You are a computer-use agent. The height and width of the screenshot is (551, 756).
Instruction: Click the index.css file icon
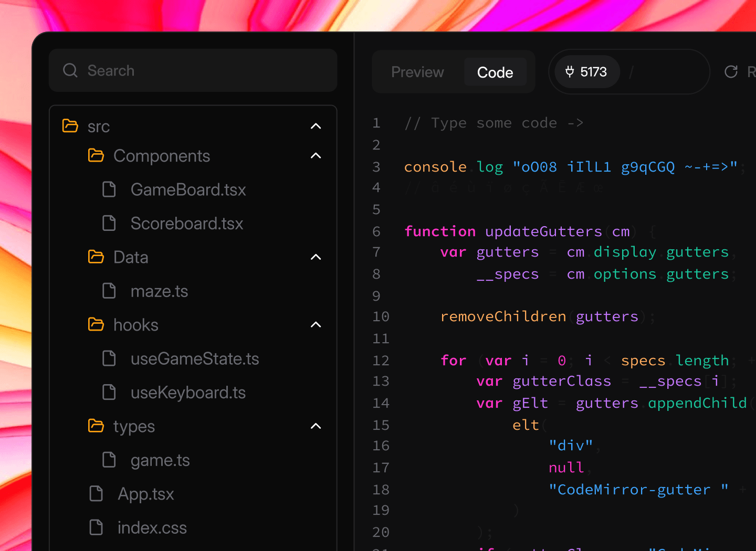pyautogui.click(x=97, y=527)
